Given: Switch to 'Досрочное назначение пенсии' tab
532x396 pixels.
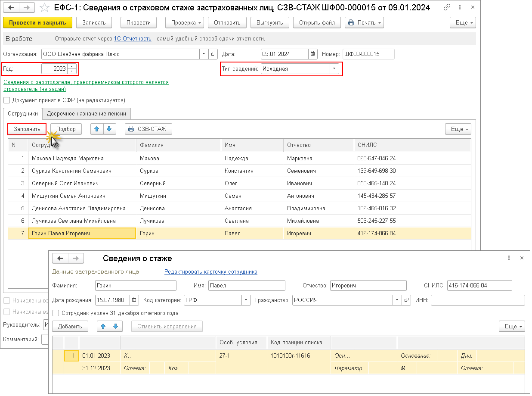Looking at the screenshot, I should (x=87, y=114).
